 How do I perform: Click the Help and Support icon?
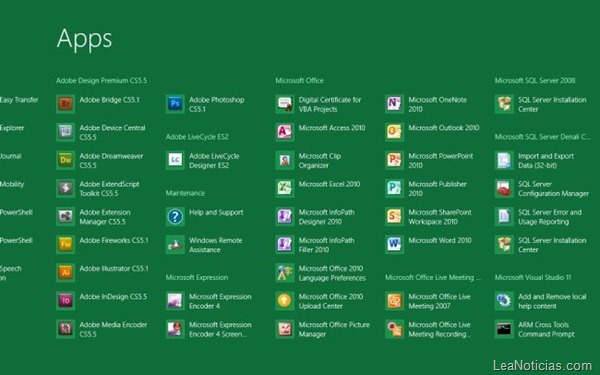point(175,216)
